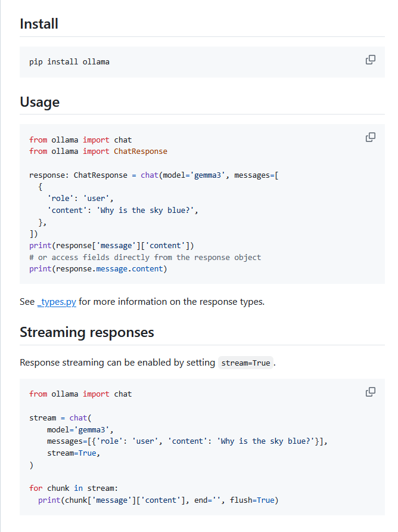Click the 'Response streaming can be enabled' sentence
This screenshot has width=398, height=532.
(x=117, y=363)
